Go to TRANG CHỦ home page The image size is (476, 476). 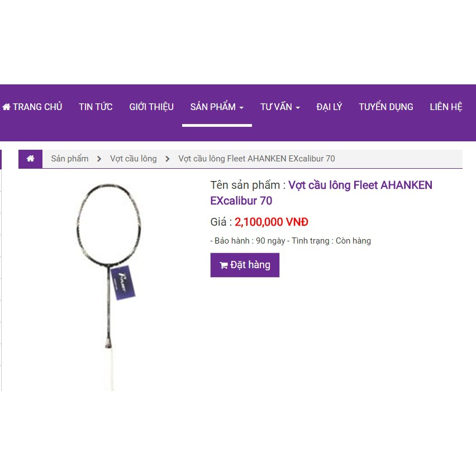pos(32,107)
